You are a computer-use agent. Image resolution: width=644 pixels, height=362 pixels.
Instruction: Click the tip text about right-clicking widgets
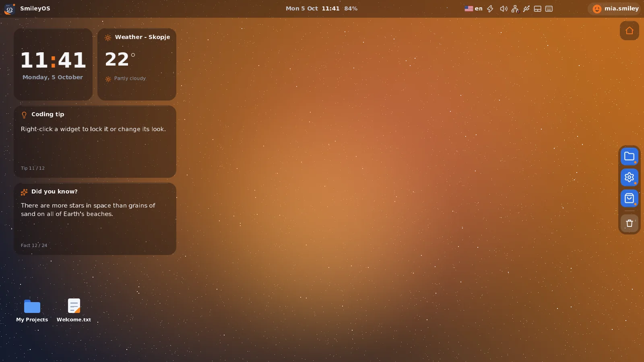click(x=93, y=129)
